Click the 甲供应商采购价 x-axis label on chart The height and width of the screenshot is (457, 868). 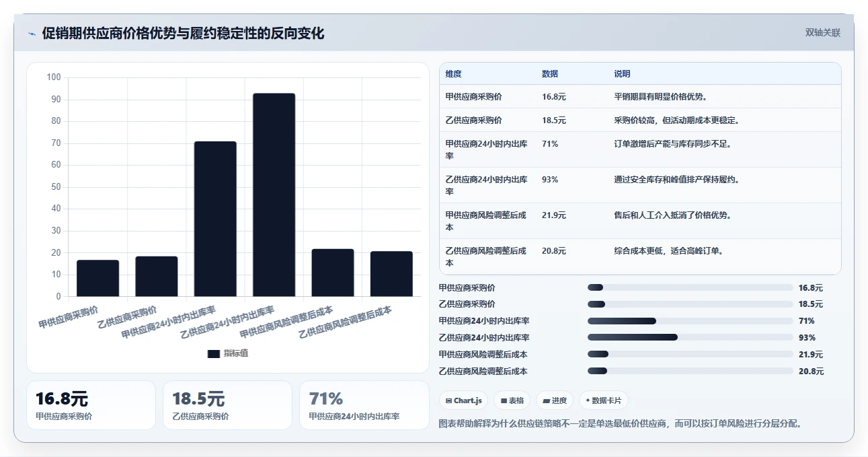pyautogui.click(x=69, y=316)
